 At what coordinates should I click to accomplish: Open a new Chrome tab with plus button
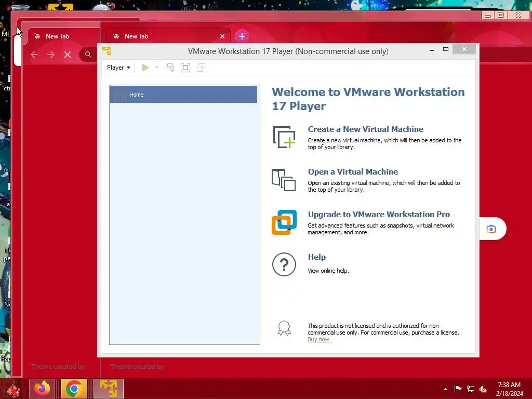point(242,36)
